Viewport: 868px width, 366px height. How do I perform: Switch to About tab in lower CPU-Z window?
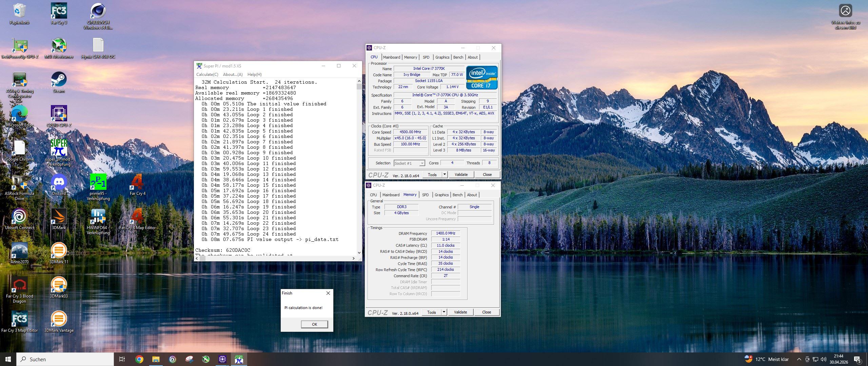(472, 195)
